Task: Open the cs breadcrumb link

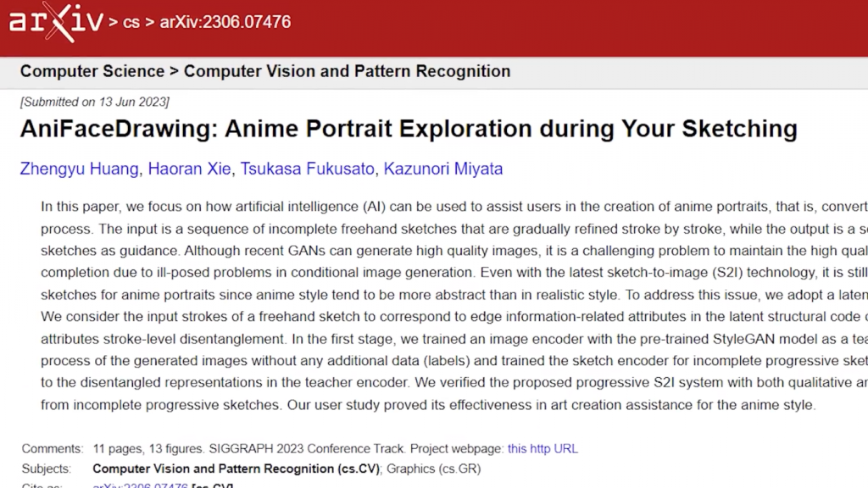Action: pos(131,23)
